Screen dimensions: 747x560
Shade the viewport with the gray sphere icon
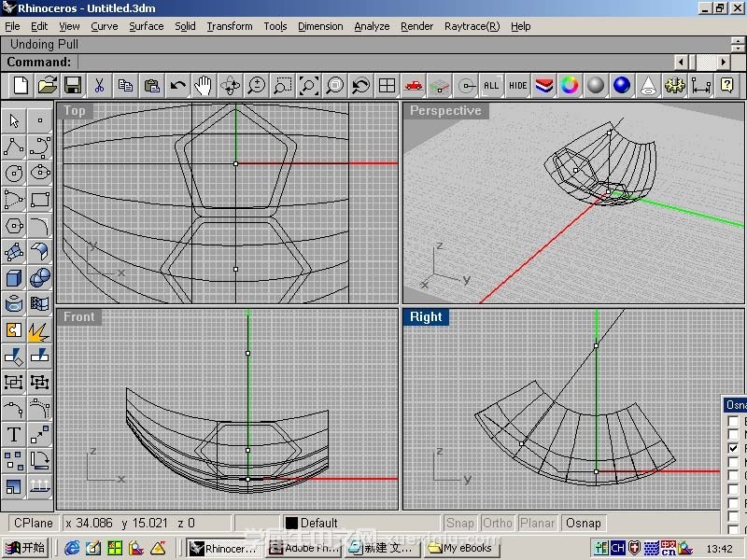[x=596, y=86]
